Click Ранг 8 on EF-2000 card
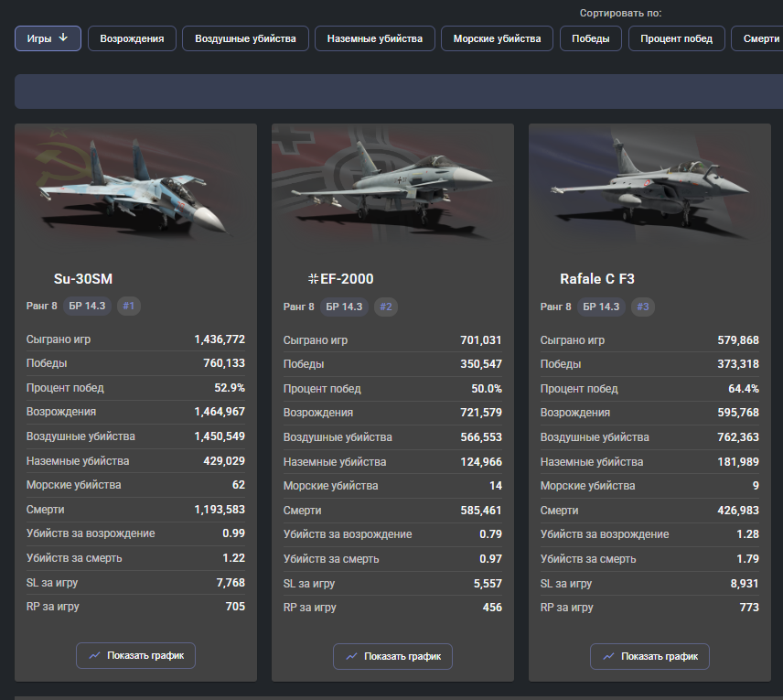Screen dimensions: 783x700 [x=298, y=307]
